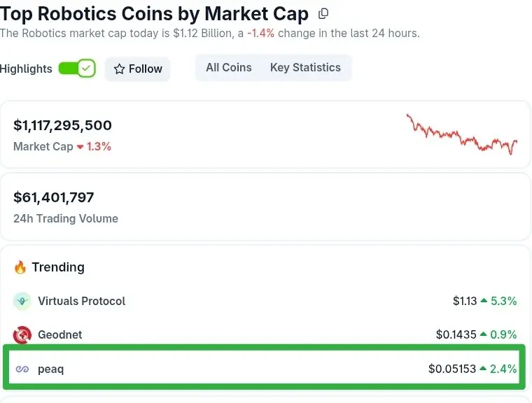
Task: Open the Virtuals Protocol coin link
Action: point(82,301)
